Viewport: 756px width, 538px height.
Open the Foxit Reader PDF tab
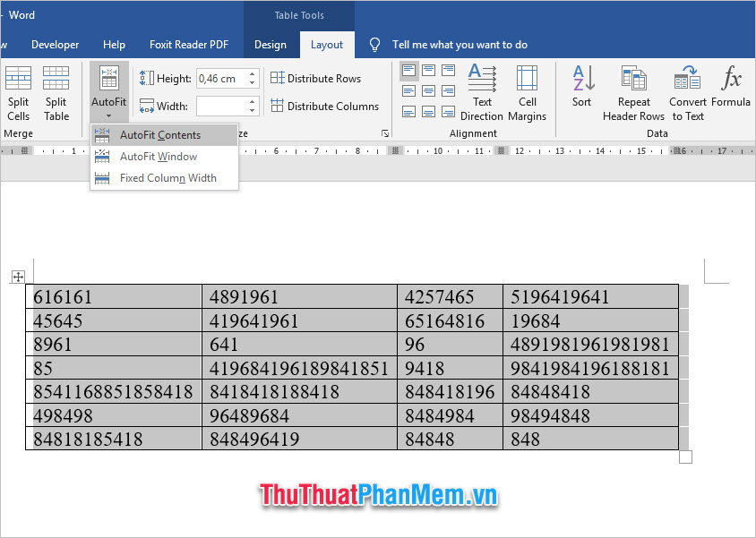click(x=189, y=45)
